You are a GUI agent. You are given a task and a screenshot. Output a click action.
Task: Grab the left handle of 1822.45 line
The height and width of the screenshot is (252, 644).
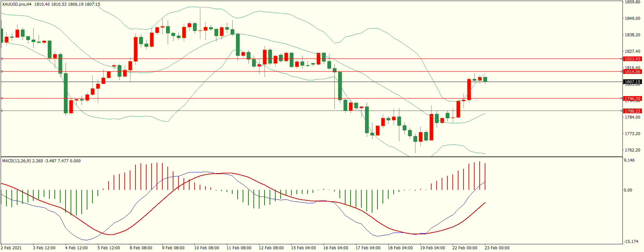pos(2,58)
